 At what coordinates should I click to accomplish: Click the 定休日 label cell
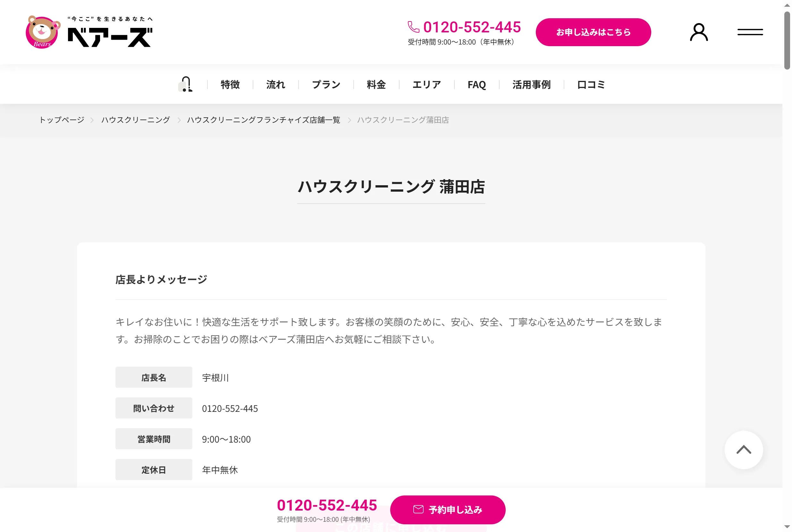point(154,470)
